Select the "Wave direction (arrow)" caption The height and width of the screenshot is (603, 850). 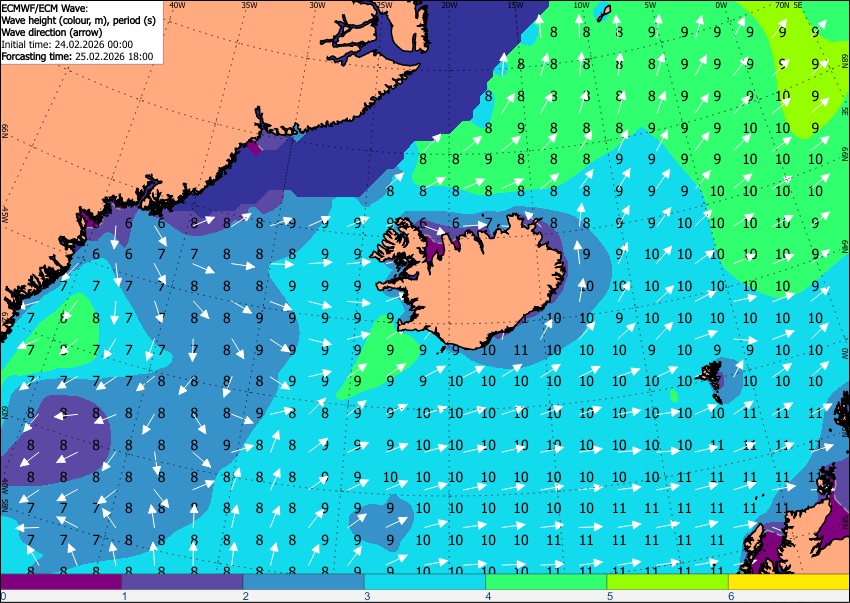coord(51,32)
